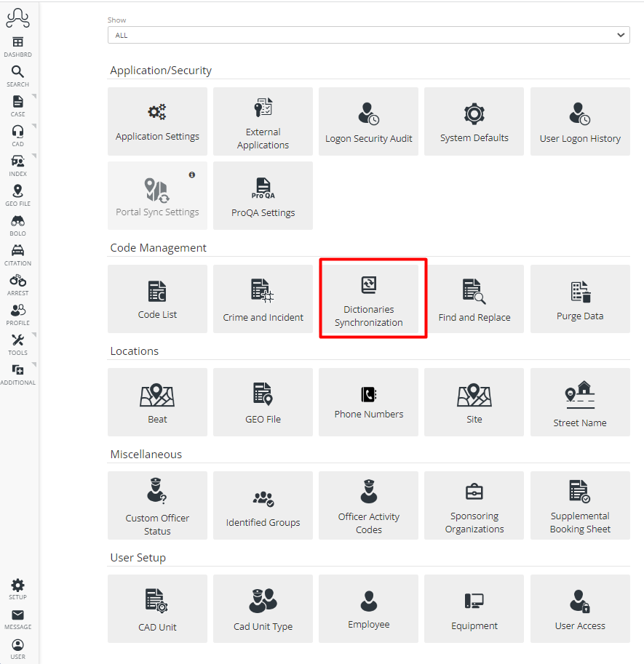
Task: Launch the Find and Replace utility
Action: click(474, 298)
